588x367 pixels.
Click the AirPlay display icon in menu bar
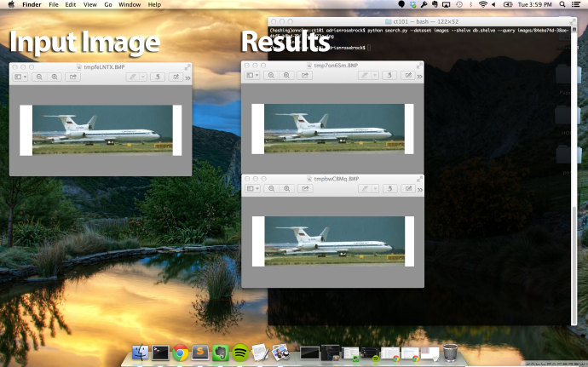447,4
